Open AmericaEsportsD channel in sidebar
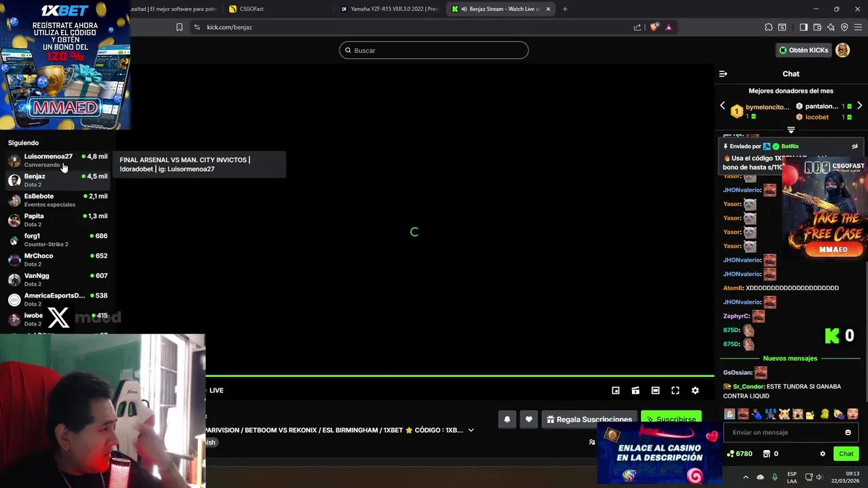 57,300
